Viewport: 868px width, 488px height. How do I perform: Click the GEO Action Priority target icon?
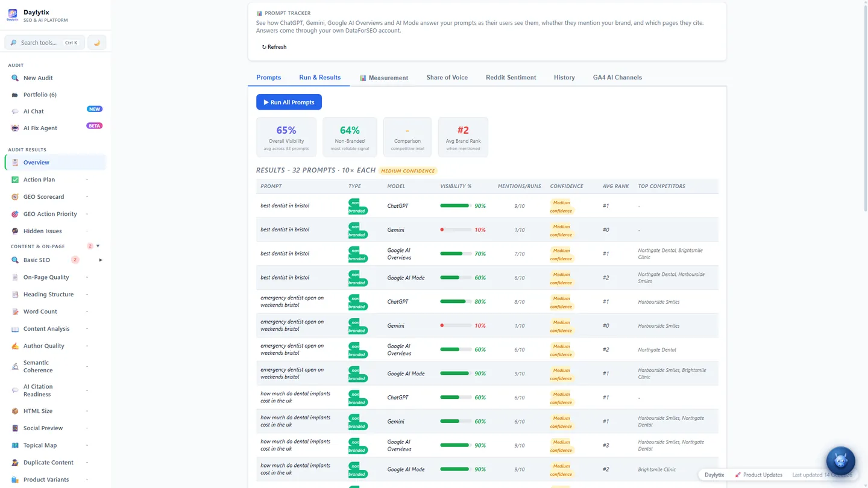point(15,214)
